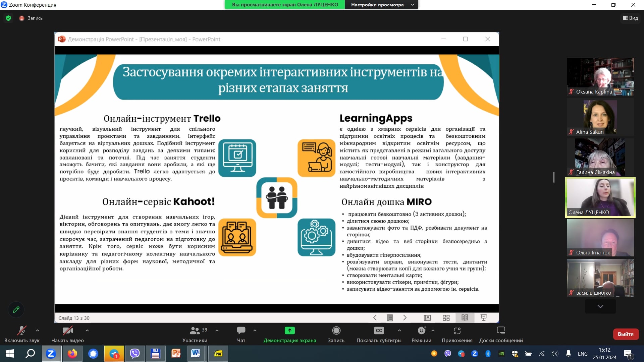Open slide notes menu icon between arrows
Viewport: 644px width, 362px height.
click(390, 318)
